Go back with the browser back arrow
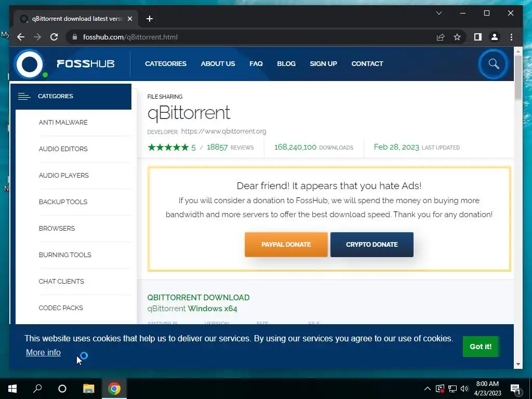This screenshot has height=399, width=532. 21,37
